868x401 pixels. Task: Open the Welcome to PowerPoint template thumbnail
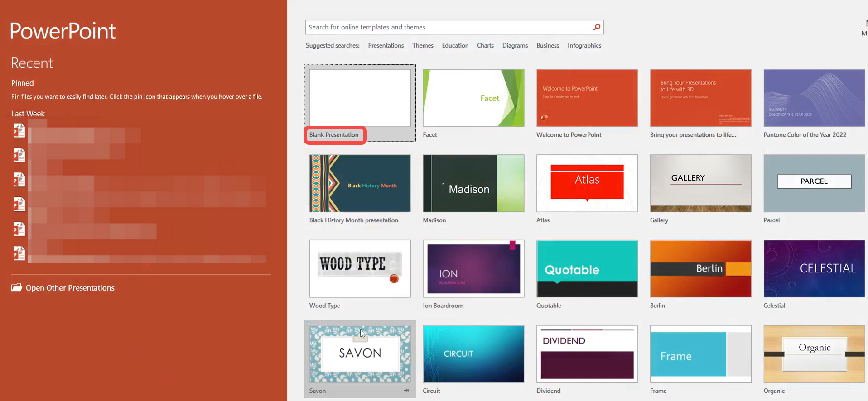tap(587, 98)
